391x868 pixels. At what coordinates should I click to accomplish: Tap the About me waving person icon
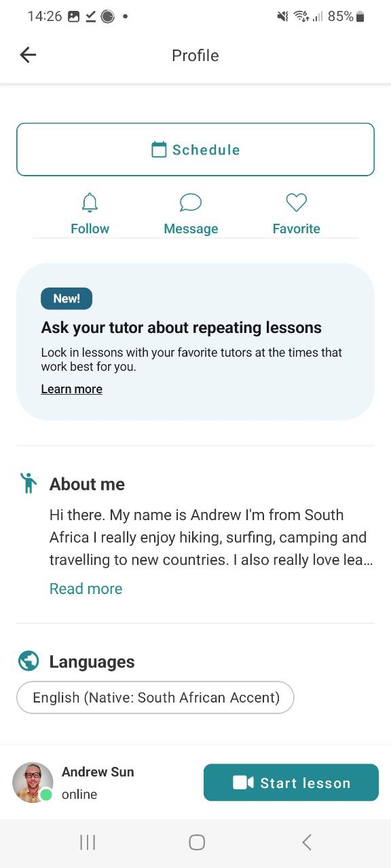(28, 483)
